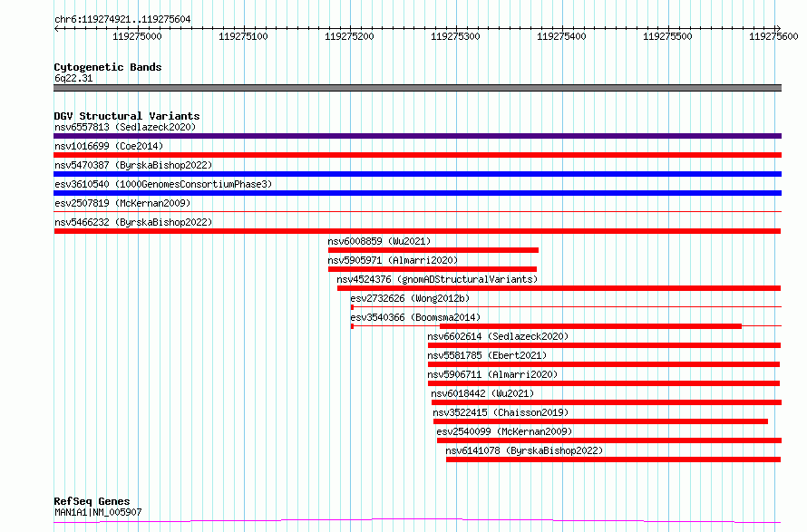Image resolution: width=807 pixels, height=532 pixels.
Task: Select the red nsv5906711 variant bar
Action: 604,383
